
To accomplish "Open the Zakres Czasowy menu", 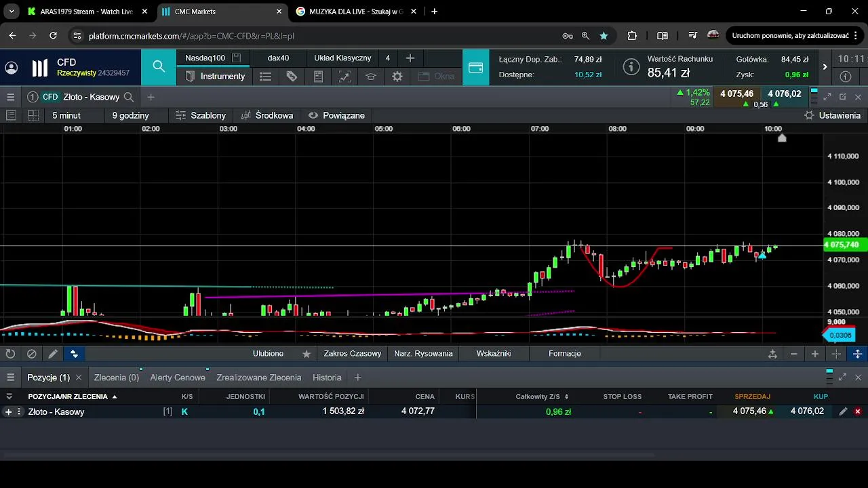I will [x=352, y=353].
